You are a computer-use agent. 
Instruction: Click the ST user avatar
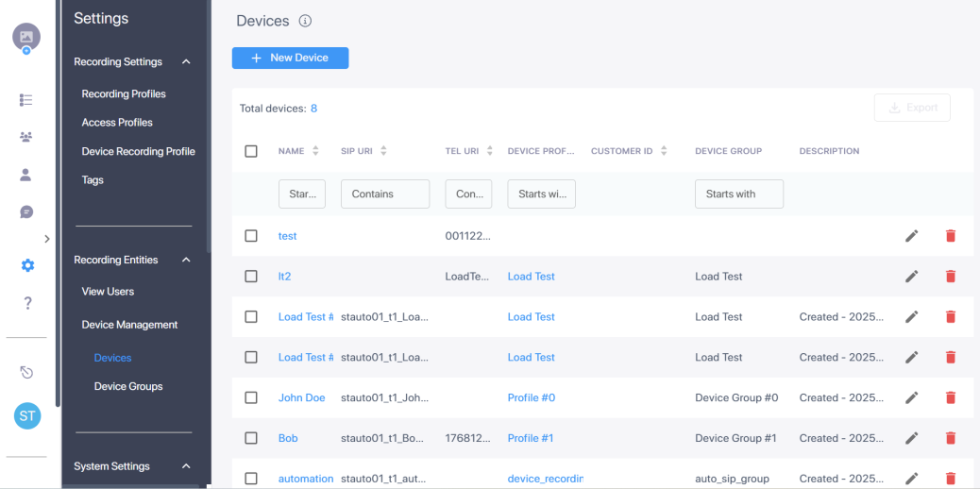[x=27, y=415]
